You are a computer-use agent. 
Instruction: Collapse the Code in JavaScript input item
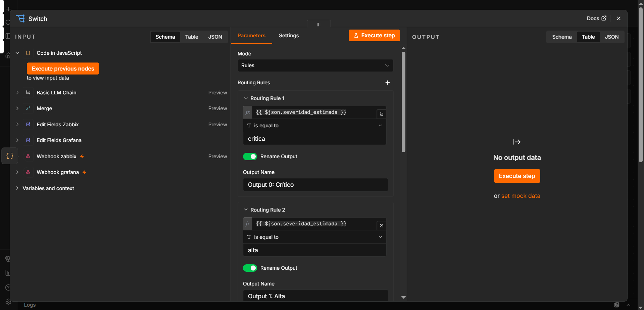17,53
